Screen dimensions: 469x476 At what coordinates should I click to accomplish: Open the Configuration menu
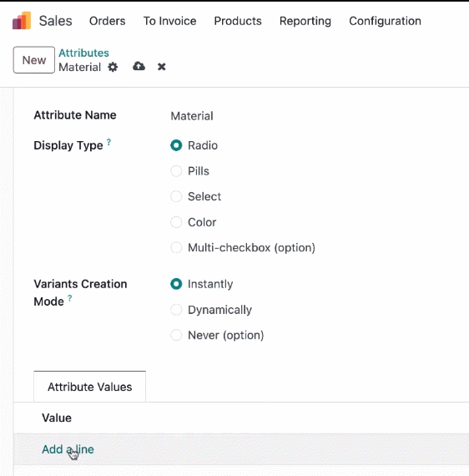pos(385,21)
